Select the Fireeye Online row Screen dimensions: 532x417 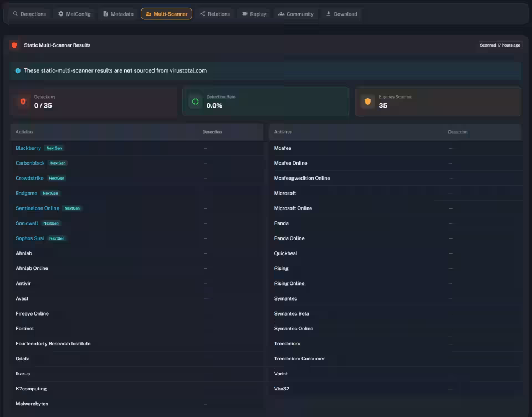point(137,313)
